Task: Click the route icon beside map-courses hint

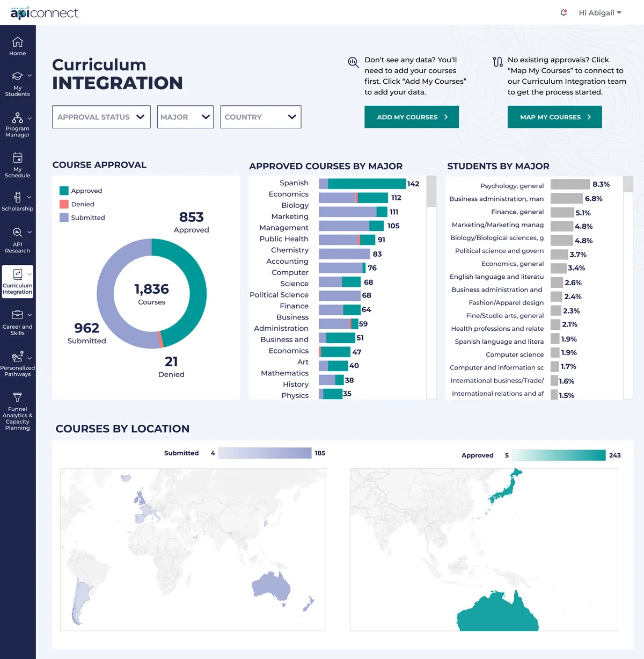Action: pyautogui.click(x=497, y=62)
